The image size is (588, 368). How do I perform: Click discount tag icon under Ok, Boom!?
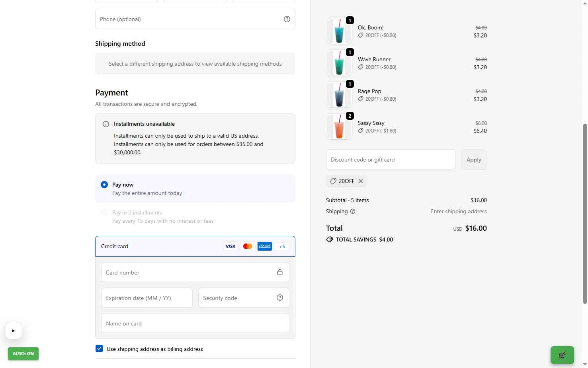(361, 35)
